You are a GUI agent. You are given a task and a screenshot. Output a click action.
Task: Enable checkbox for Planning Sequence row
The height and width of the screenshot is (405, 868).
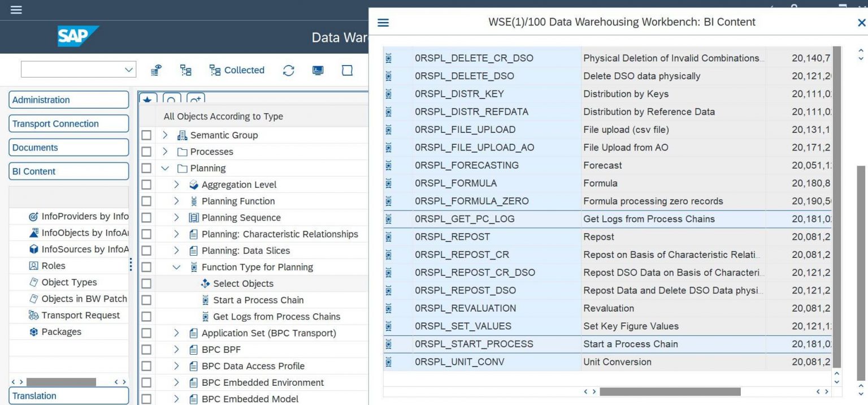pyautogui.click(x=146, y=218)
